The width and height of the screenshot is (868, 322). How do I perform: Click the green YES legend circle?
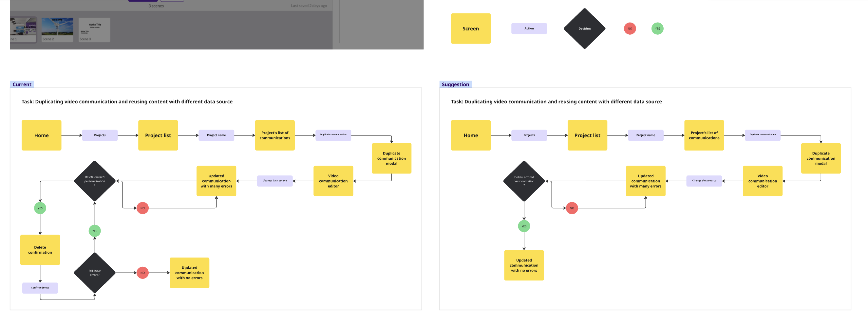click(x=657, y=28)
